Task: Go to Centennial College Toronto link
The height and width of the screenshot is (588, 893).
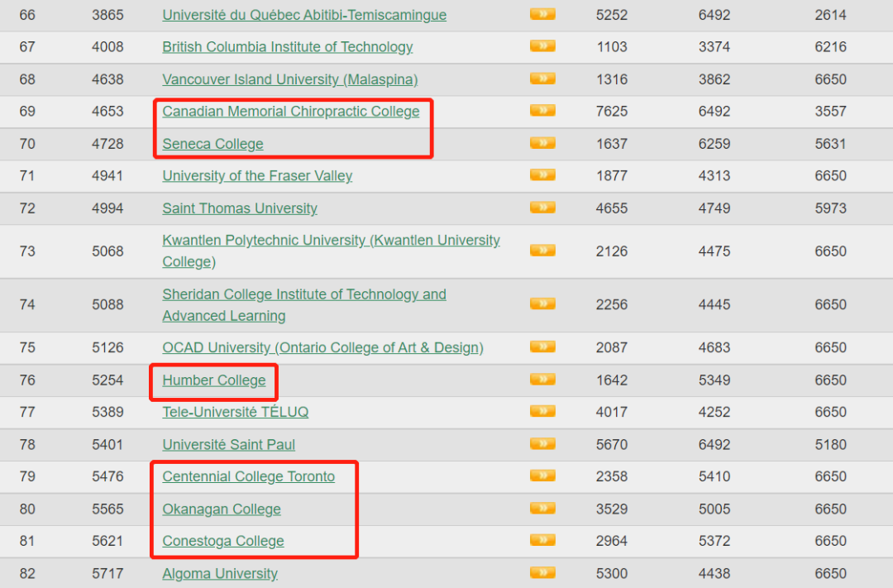Action: click(x=249, y=476)
